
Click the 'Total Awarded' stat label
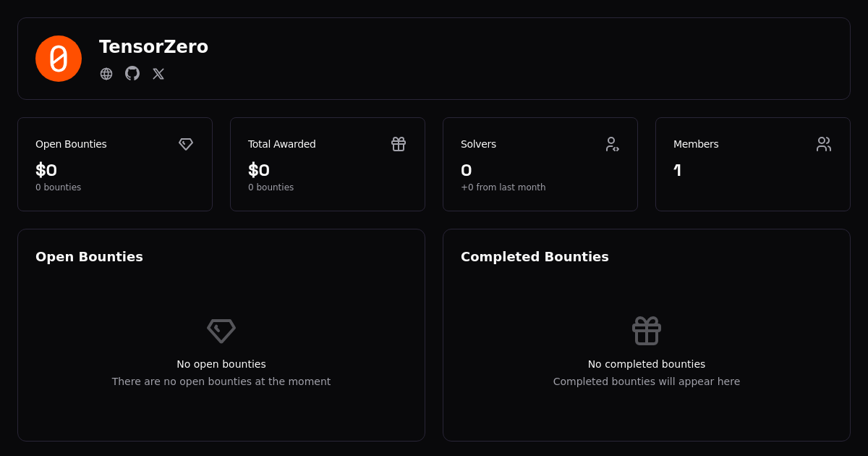[x=281, y=144]
